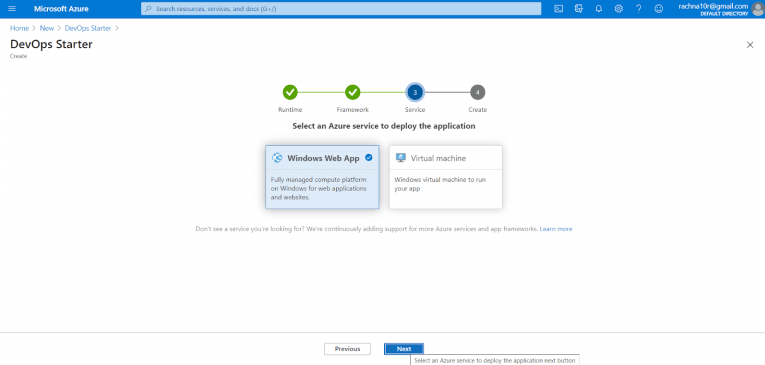The height and width of the screenshot is (365, 765).
Task: Select the Service step circle 3
Action: pos(415,92)
